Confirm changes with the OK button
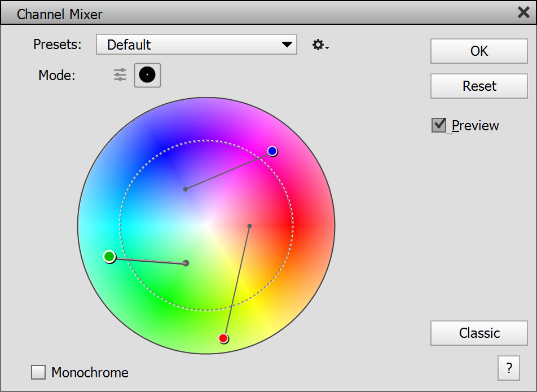Viewport: 537px width, 392px height. pyautogui.click(x=479, y=51)
